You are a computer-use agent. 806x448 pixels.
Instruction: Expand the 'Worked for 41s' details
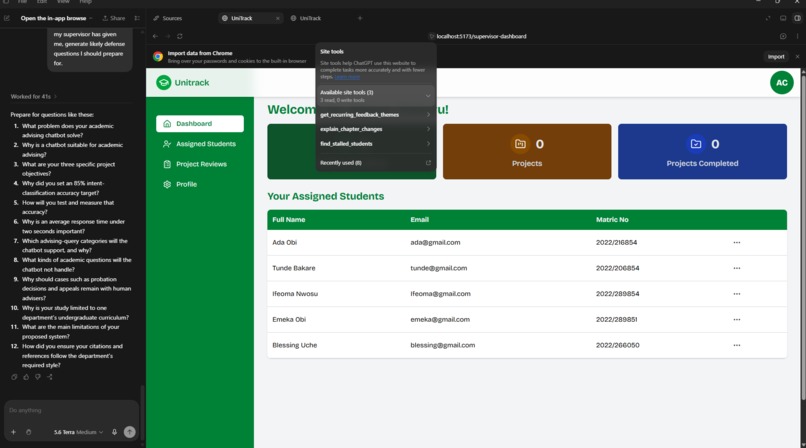click(x=33, y=96)
